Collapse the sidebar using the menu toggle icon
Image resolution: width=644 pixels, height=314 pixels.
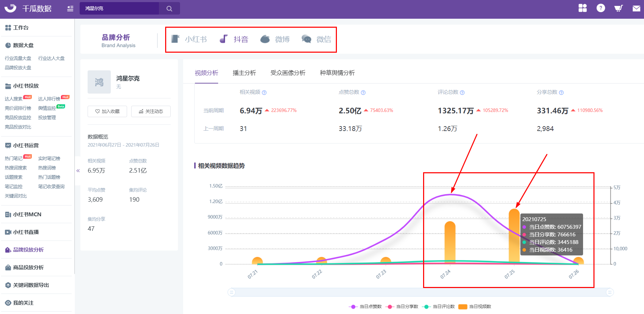tap(70, 9)
